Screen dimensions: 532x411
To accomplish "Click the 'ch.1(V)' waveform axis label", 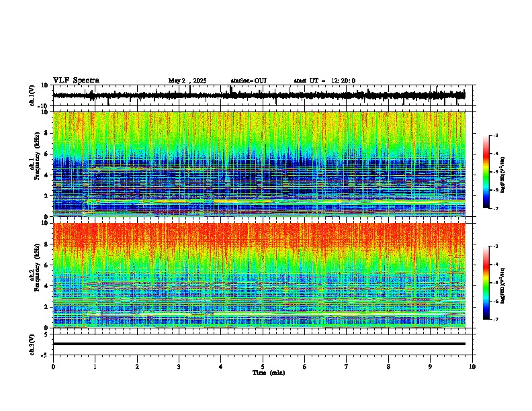I will pyautogui.click(x=32, y=95).
